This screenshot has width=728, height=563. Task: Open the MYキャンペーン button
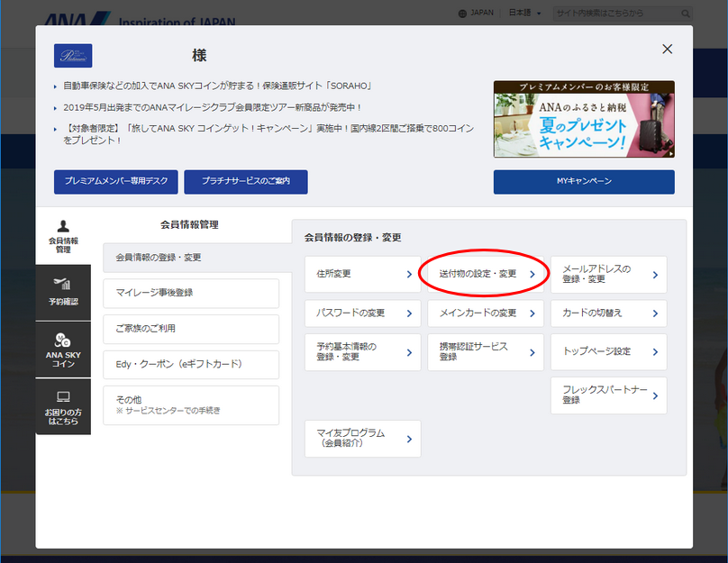[584, 181]
